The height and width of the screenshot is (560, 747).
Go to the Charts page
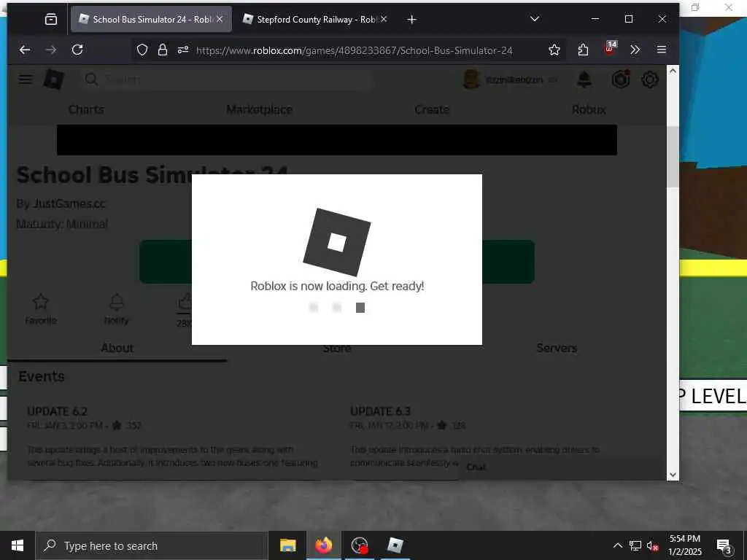[x=86, y=109]
